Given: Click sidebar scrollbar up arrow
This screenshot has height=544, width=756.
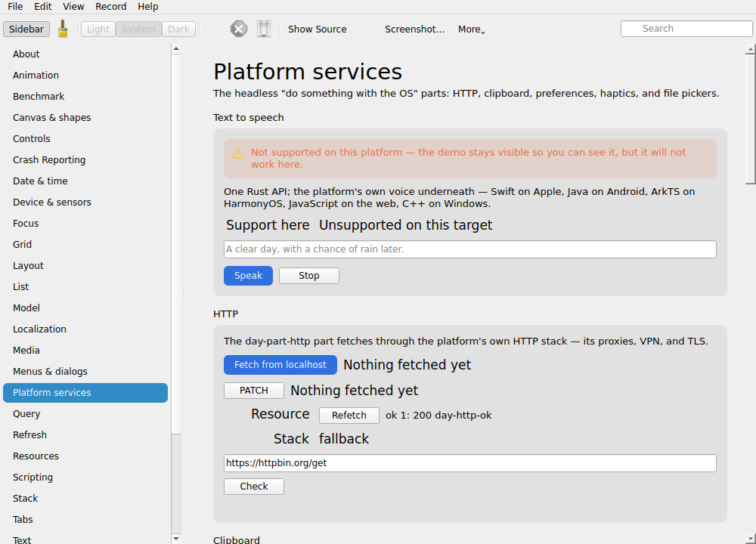Looking at the screenshot, I should click(176, 48).
